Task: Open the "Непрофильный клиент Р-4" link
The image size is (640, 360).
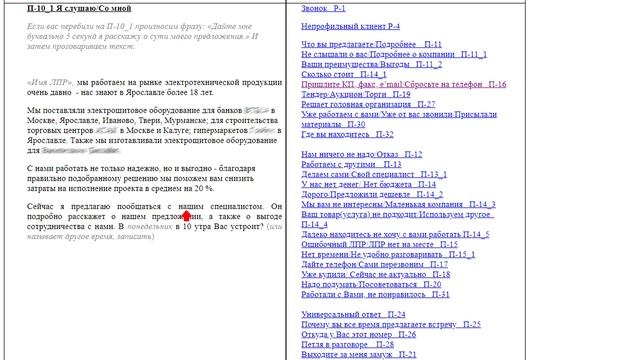Action: pos(351,26)
